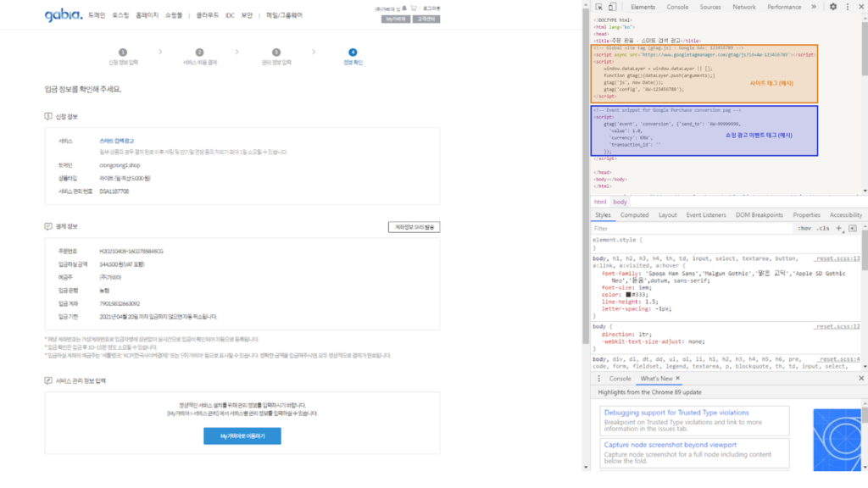Screen dimensions: 868x488
Task: Click the gabia logo
Action: point(63,15)
